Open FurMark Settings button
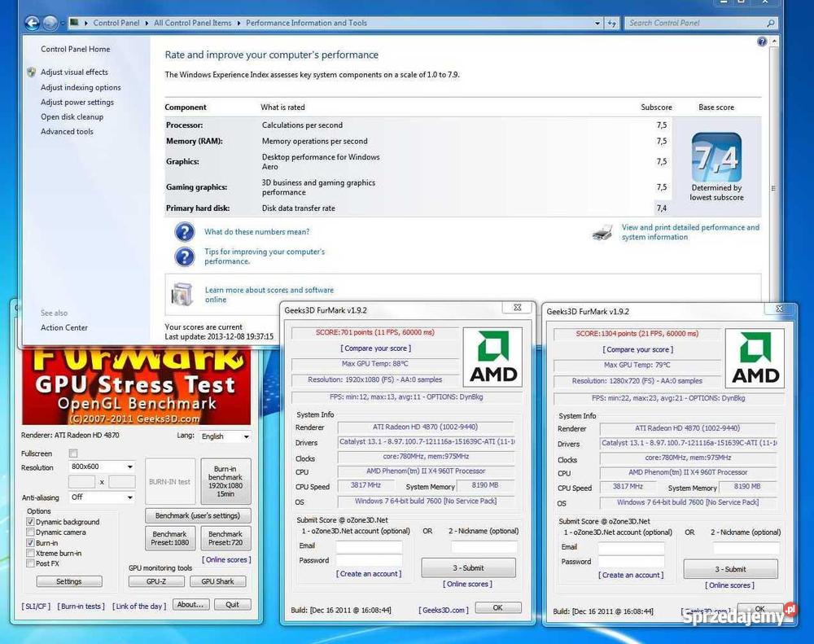 pos(69,581)
